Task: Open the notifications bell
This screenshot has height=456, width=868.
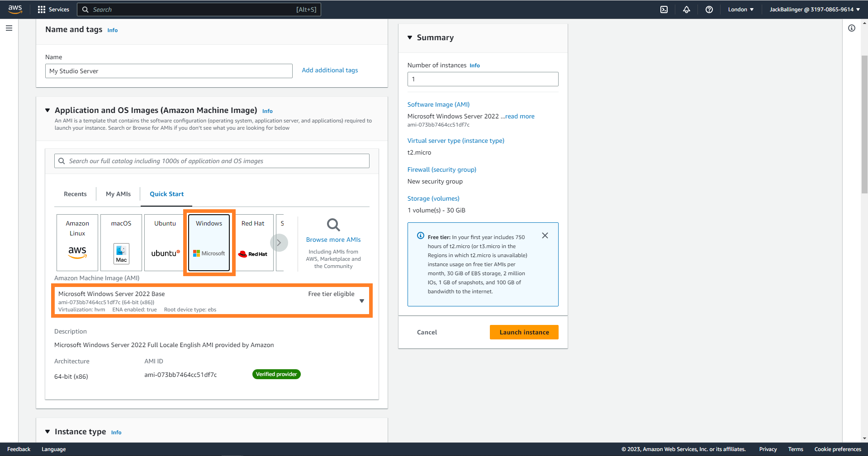Action: point(686,9)
